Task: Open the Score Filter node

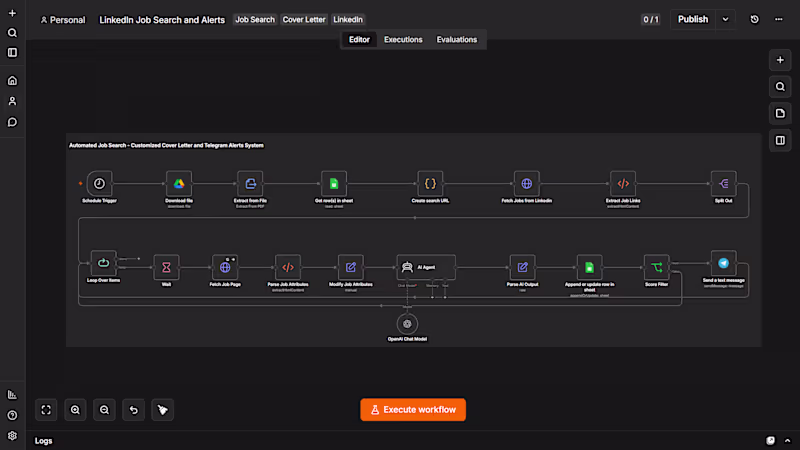Action: tap(656, 267)
